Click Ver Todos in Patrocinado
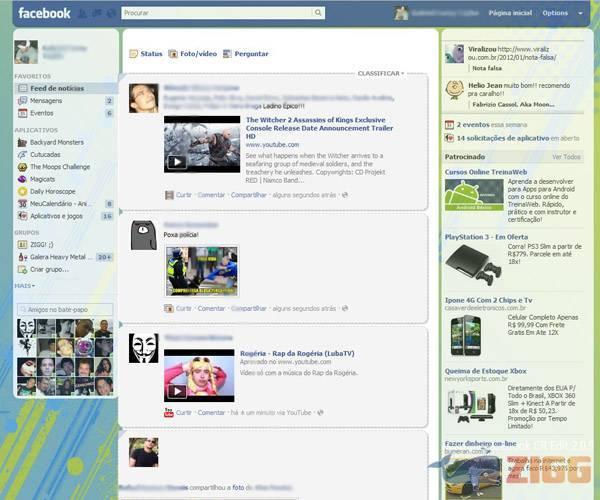The image size is (600, 500). [566, 157]
